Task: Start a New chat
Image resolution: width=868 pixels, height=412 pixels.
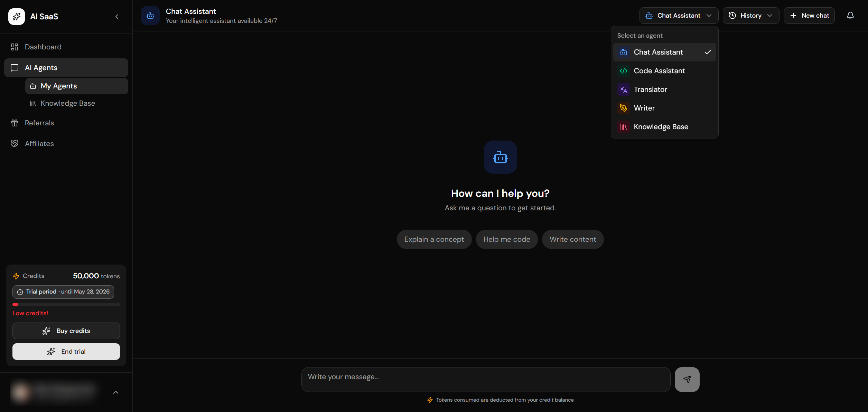Action: [809, 16]
